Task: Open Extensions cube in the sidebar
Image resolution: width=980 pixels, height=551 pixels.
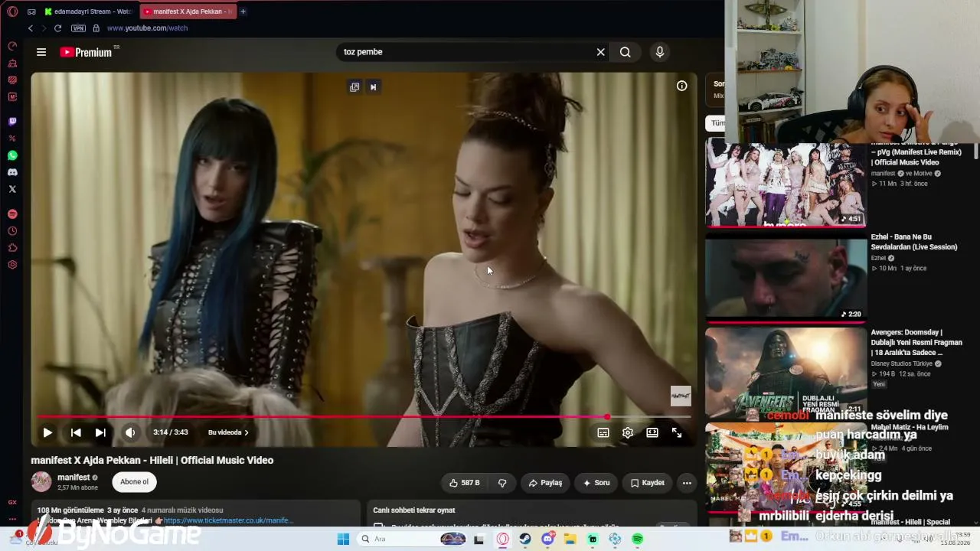Action: (12, 248)
